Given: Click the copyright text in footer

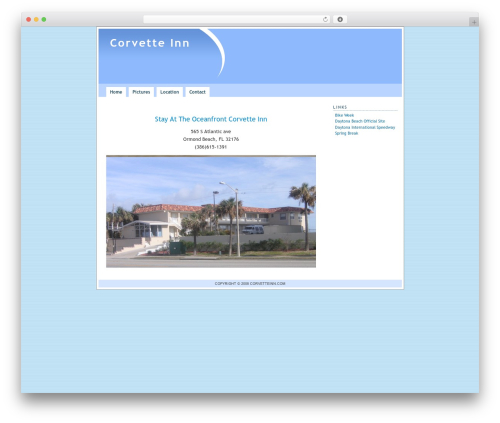Looking at the screenshot, I should click(250, 284).
